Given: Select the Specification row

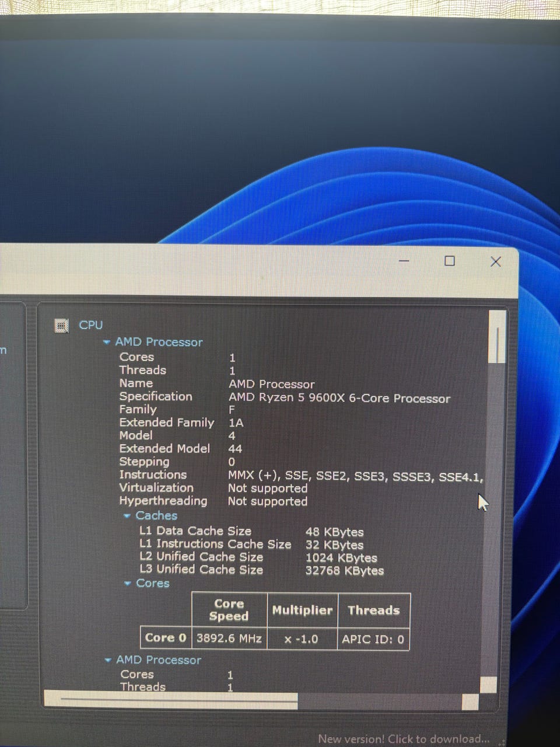Looking at the screenshot, I should point(285,397).
